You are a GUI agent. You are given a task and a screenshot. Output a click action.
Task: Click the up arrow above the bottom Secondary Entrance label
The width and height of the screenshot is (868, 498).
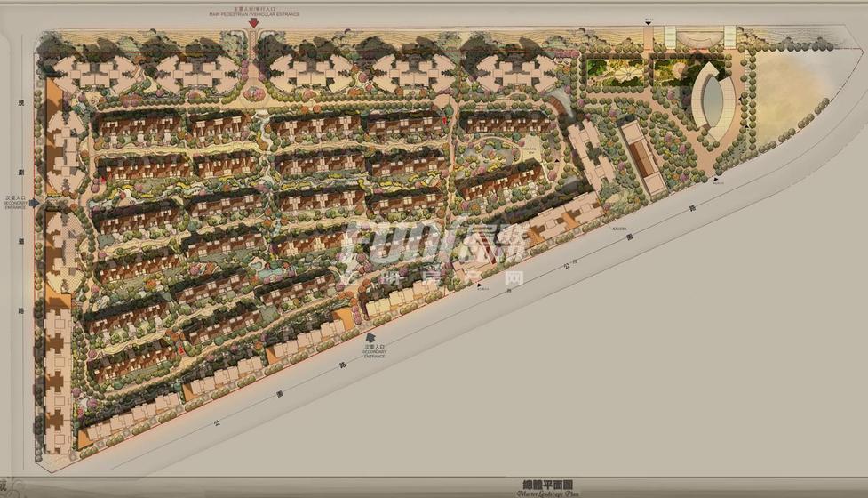tap(370, 337)
